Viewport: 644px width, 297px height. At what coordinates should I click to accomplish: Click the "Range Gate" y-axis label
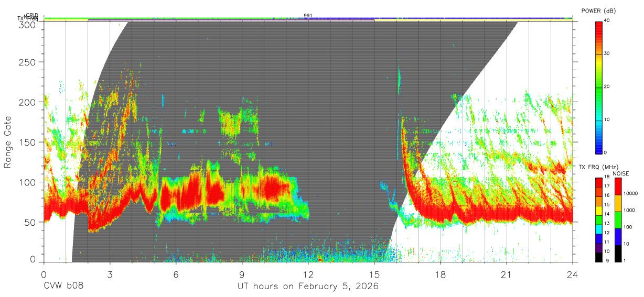pyautogui.click(x=8, y=142)
